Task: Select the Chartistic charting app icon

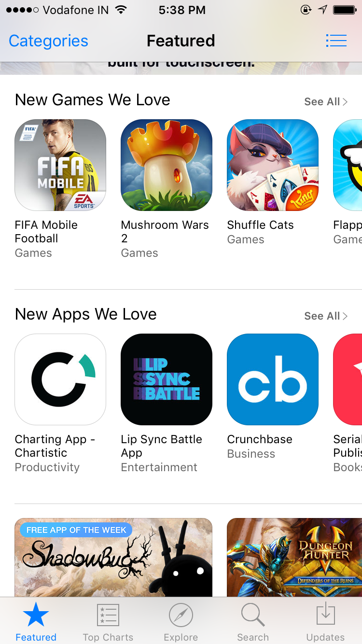Action: [x=60, y=379]
